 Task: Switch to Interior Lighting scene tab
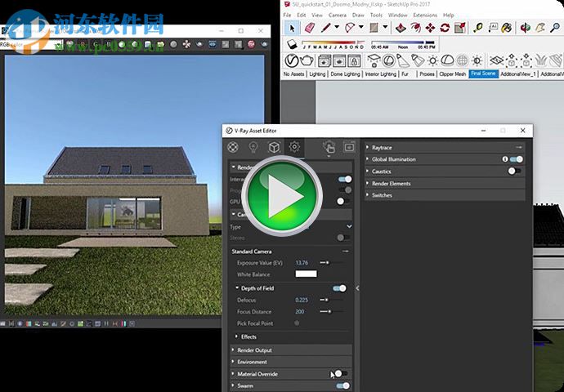(381, 74)
